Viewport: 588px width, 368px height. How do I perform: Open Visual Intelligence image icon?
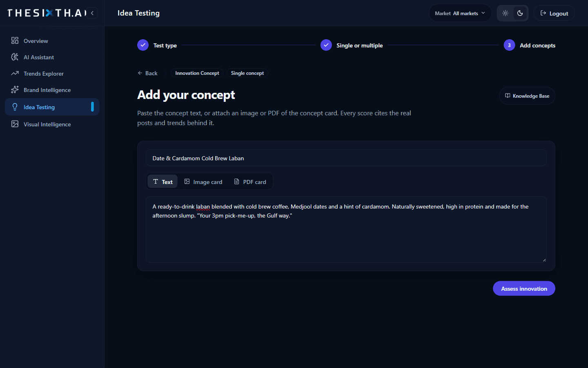tap(15, 124)
